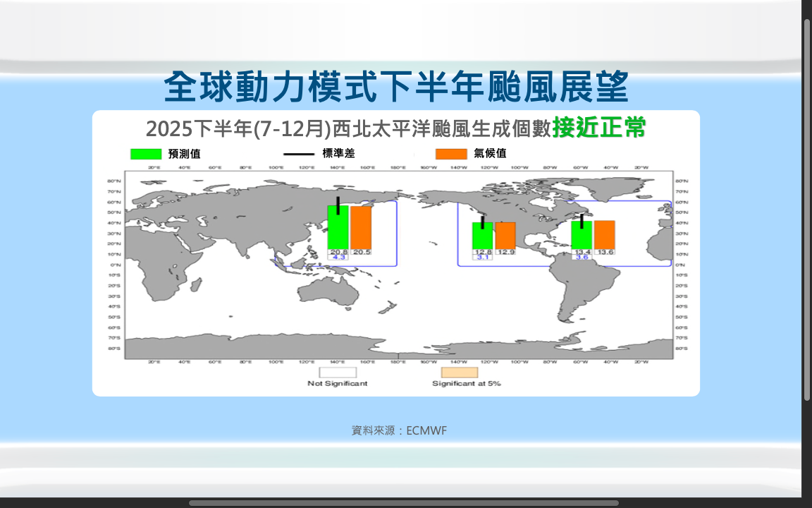Click the 資料來源：ECMWF source text

[399, 431]
